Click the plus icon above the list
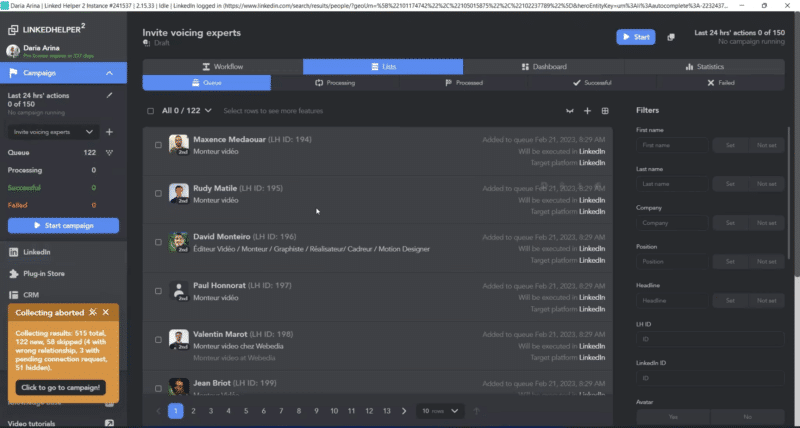This screenshot has height=428, width=800. pos(587,111)
